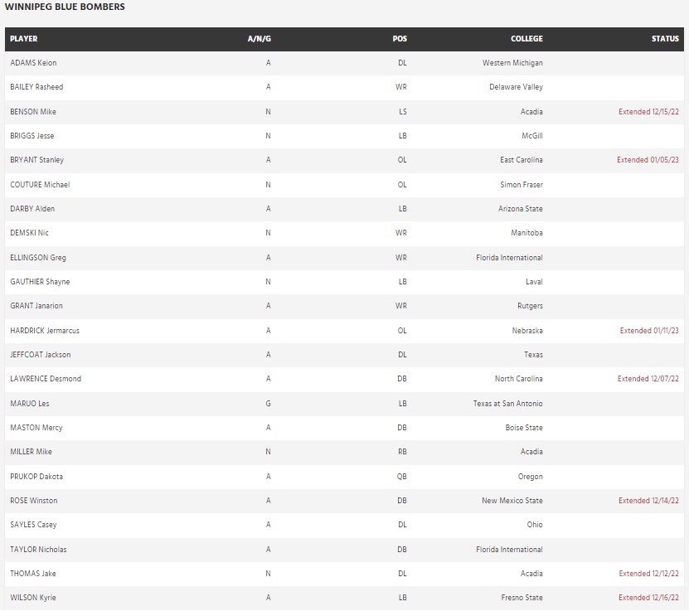689x616 pixels.
Task: Click the COLLEGE column header
Action: point(526,39)
